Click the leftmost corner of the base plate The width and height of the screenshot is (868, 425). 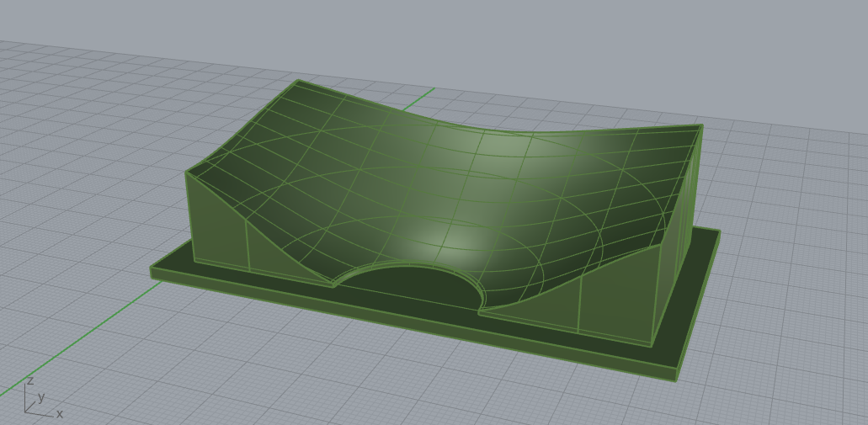click(152, 272)
